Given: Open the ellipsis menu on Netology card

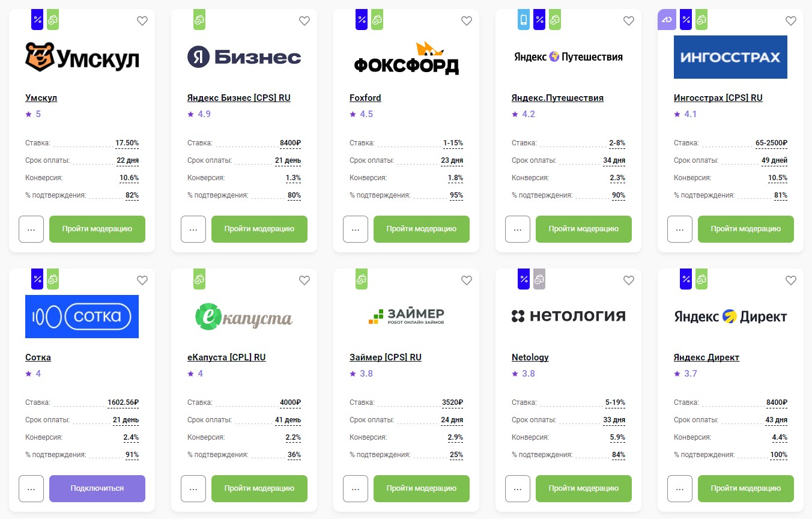Looking at the screenshot, I should (518, 488).
